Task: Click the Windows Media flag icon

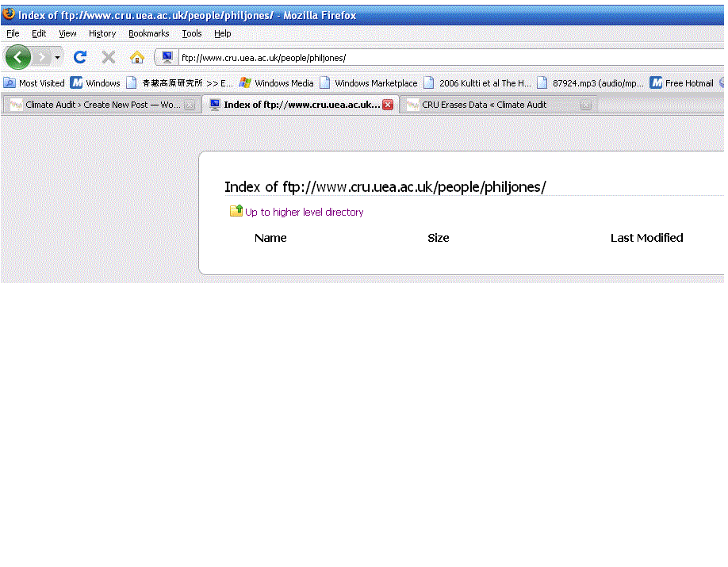Action: point(245,82)
